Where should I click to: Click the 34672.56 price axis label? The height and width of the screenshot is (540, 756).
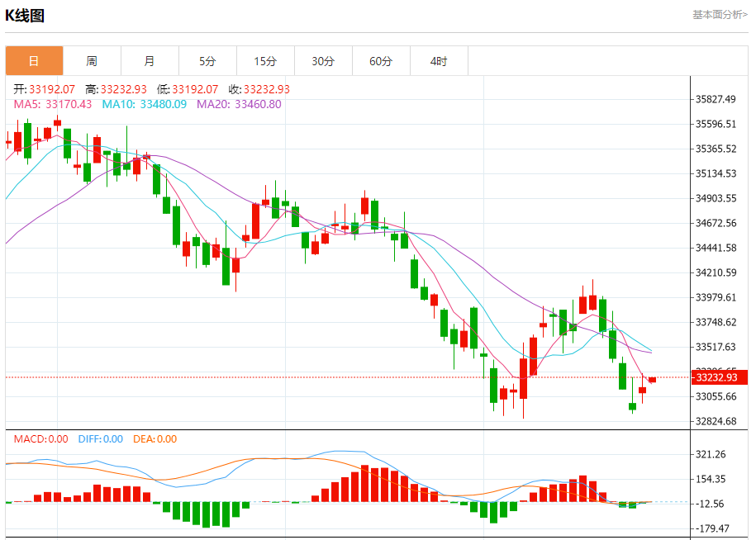[716, 223]
